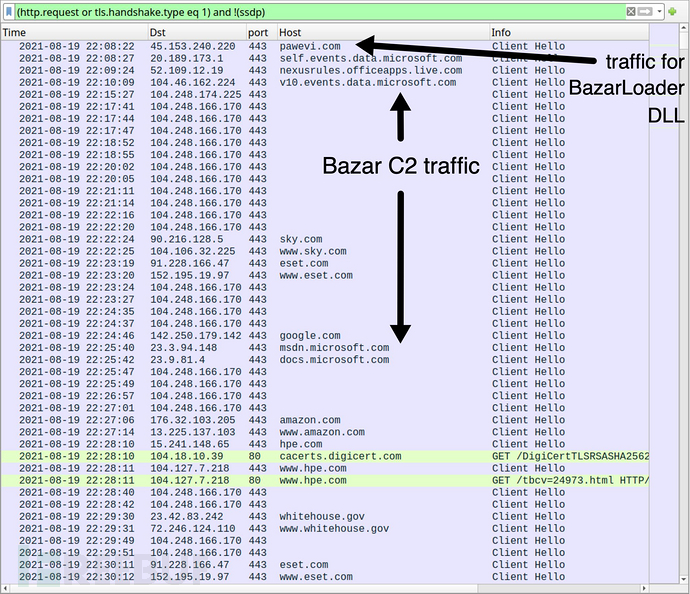Sort by the Dst column header
690x594 pixels.
(x=197, y=33)
